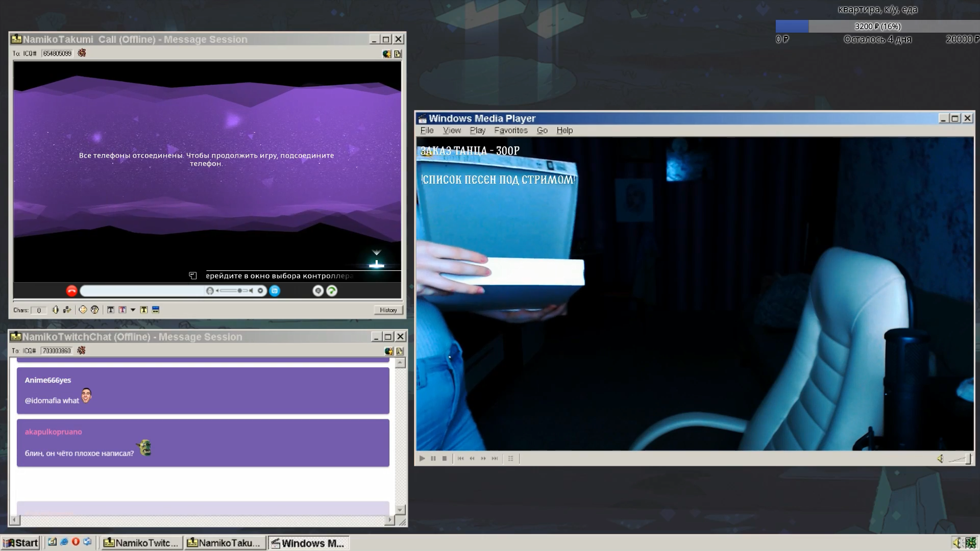Viewport: 980px width, 551px height.
Task: Click the green phone call button
Action: (x=332, y=291)
